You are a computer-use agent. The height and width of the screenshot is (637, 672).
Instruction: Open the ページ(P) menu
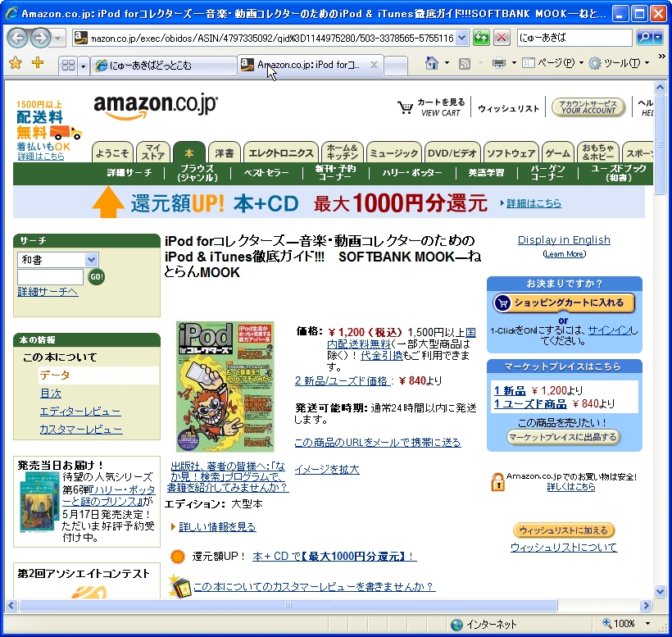552,63
